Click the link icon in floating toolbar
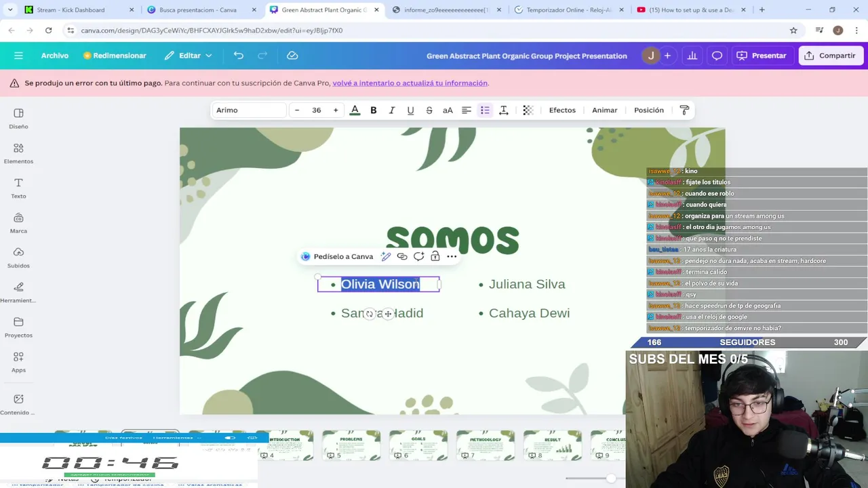 point(402,256)
